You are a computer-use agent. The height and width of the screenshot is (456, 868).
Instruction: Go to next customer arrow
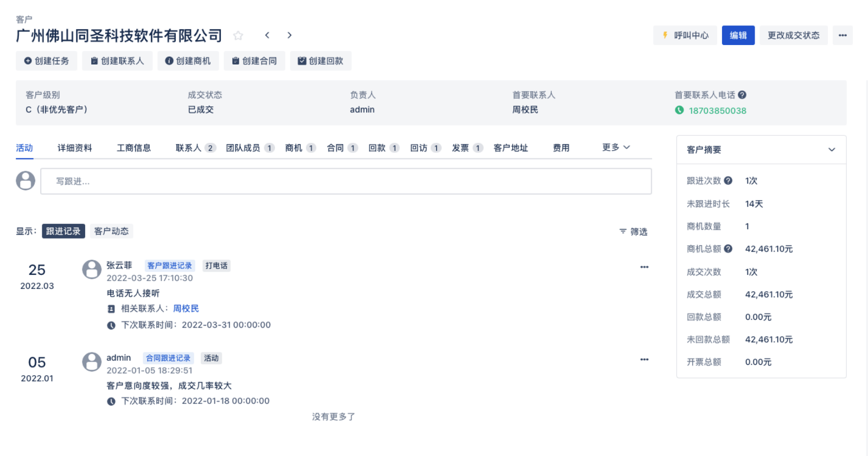point(290,35)
